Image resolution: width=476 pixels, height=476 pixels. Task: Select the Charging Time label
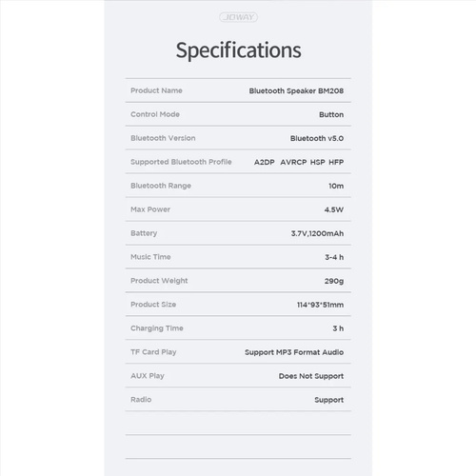point(157,328)
